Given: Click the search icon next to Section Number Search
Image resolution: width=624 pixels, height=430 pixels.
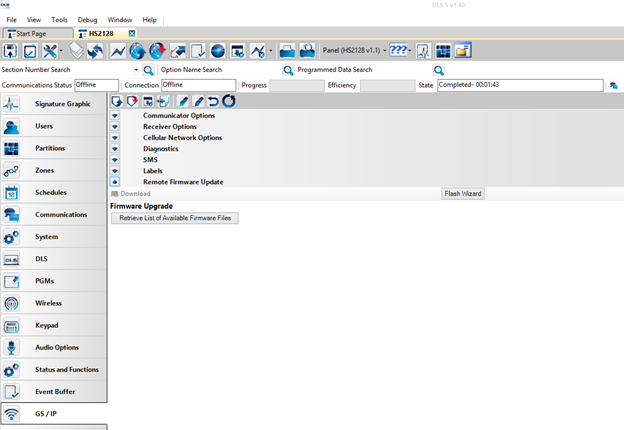Looking at the screenshot, I should coord(149,70).
